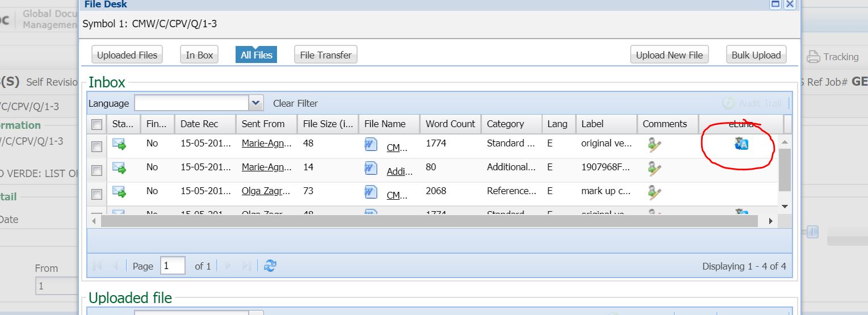Refresh the inbox list with reload icon

point(270,266)
